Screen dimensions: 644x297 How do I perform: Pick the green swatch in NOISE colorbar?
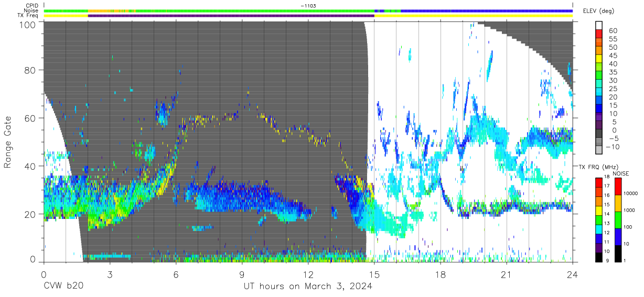pos(617,219)
